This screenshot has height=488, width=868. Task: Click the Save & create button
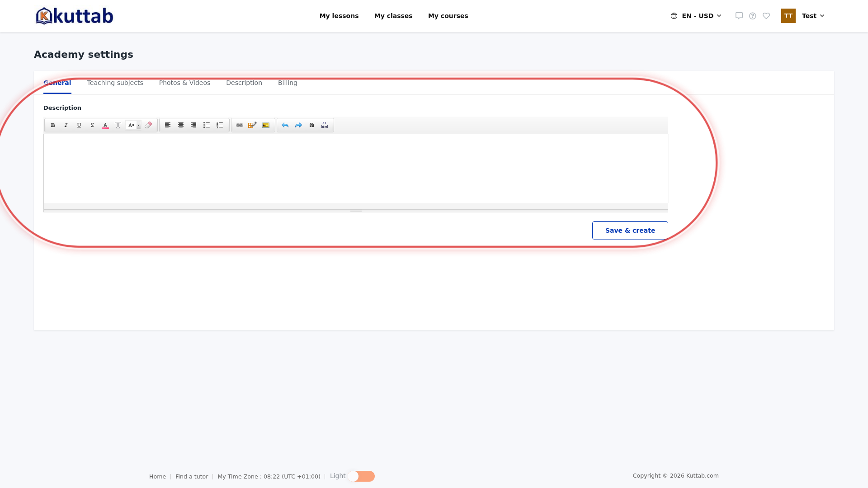click(x=630, y=230)
